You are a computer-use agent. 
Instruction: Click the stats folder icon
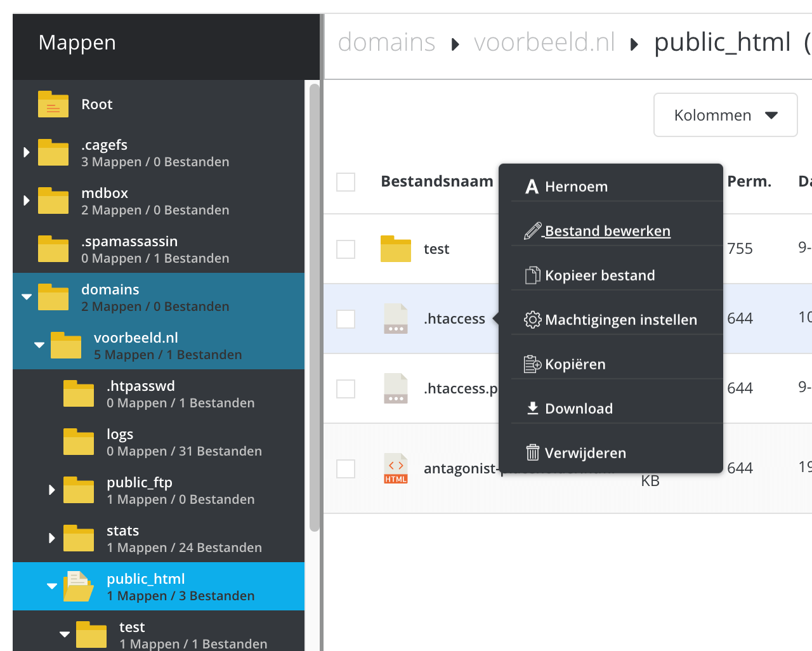coord(79,538)
